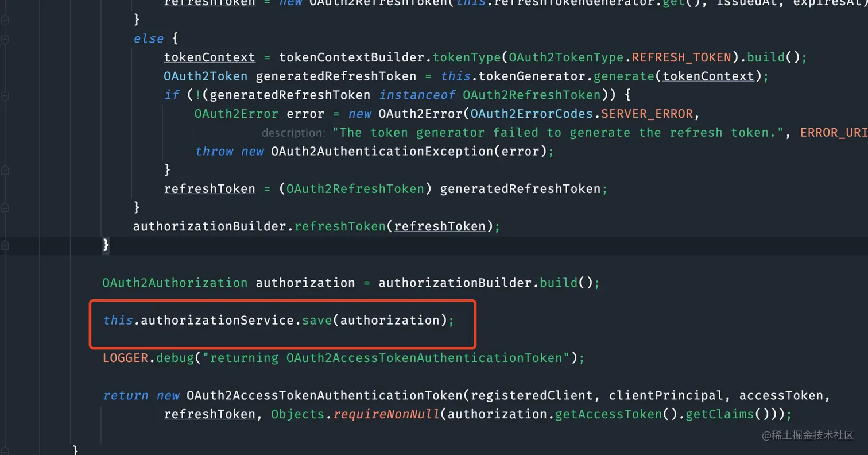Click the throw keyword
Image resolution: width=868 pixels, height=455 pixels.
[x=214, y=151]
